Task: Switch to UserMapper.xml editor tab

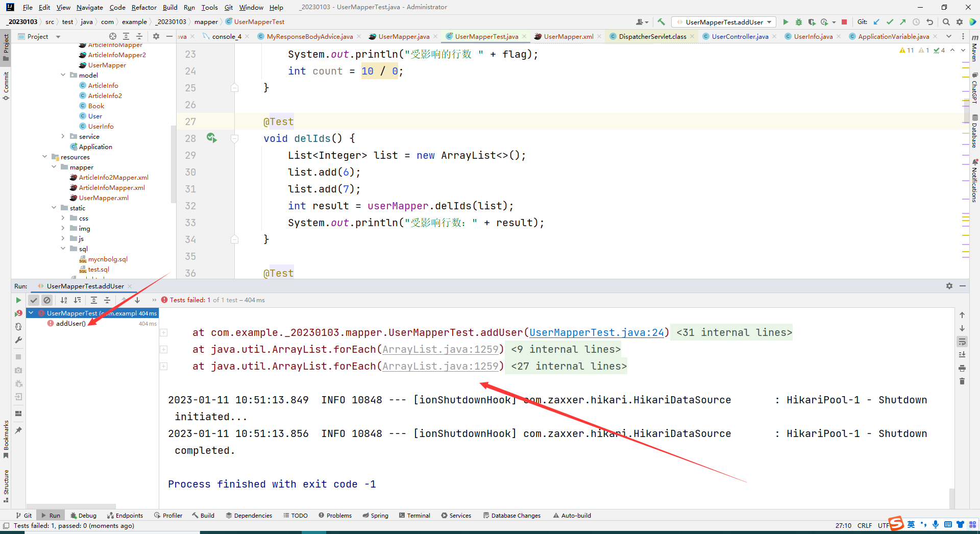Action: pos(568,36)
